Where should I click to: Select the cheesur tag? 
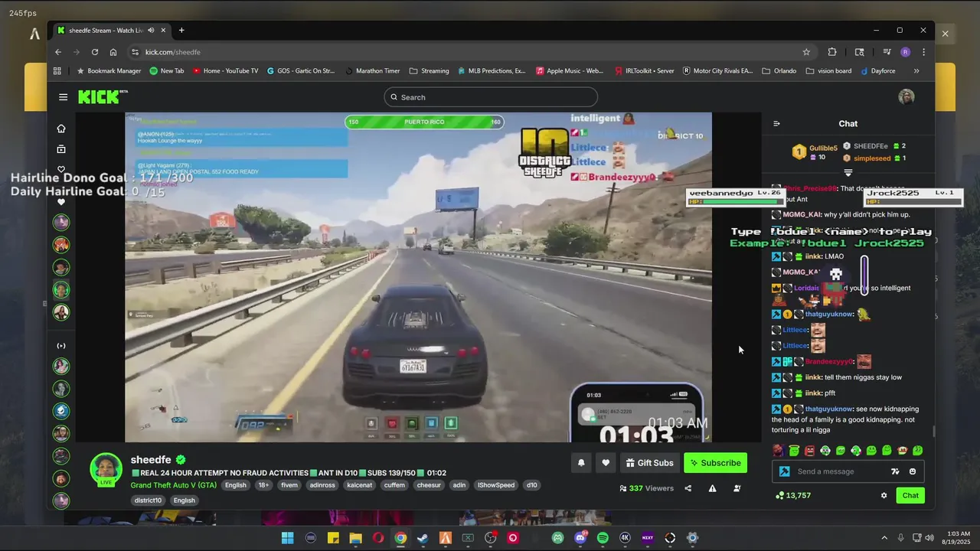tap(429, 485)
